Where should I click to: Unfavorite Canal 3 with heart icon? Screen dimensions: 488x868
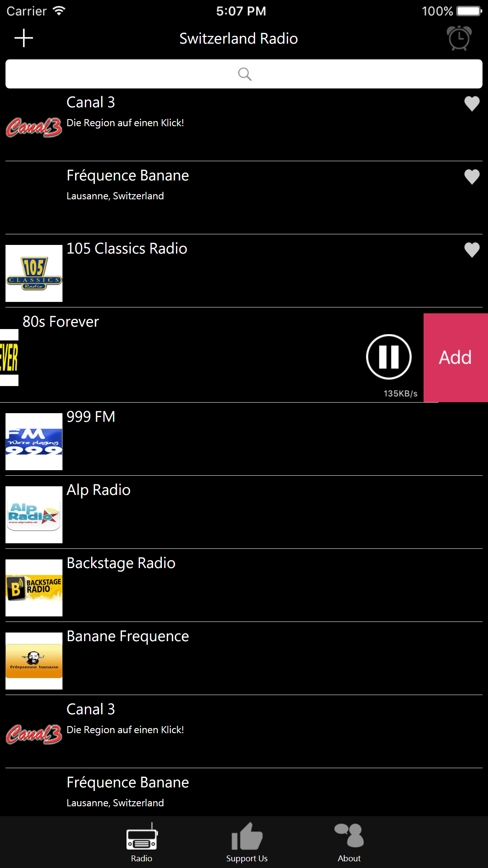[x=472, y=104]
